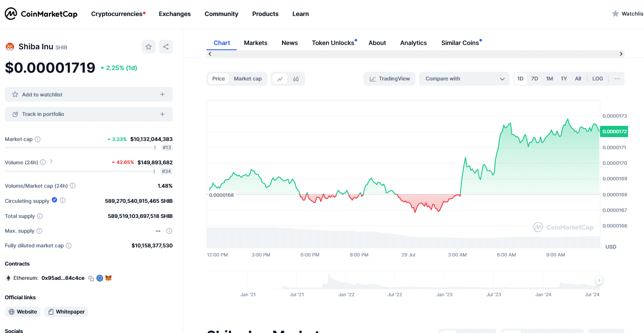The height and width of the screenshot is (333, 644).
Task: Open the Max. supply info icon
Action: [x=39, y=231]
